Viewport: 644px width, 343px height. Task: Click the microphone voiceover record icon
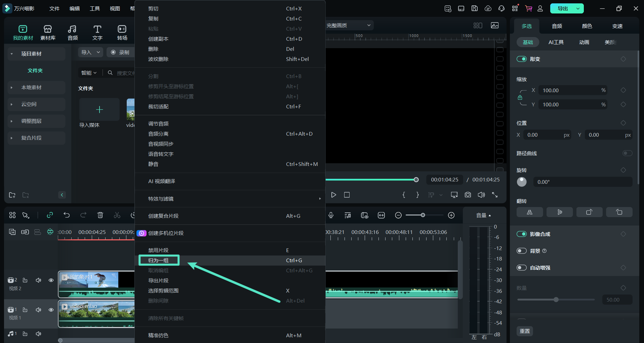[331, 215]
